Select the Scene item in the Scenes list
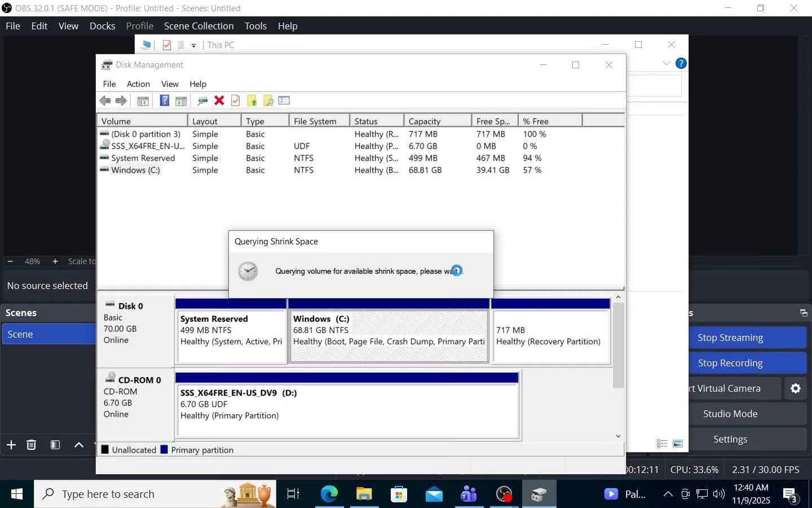The width and height of the screenshot is (812, 508). click(x=50, y=334)
